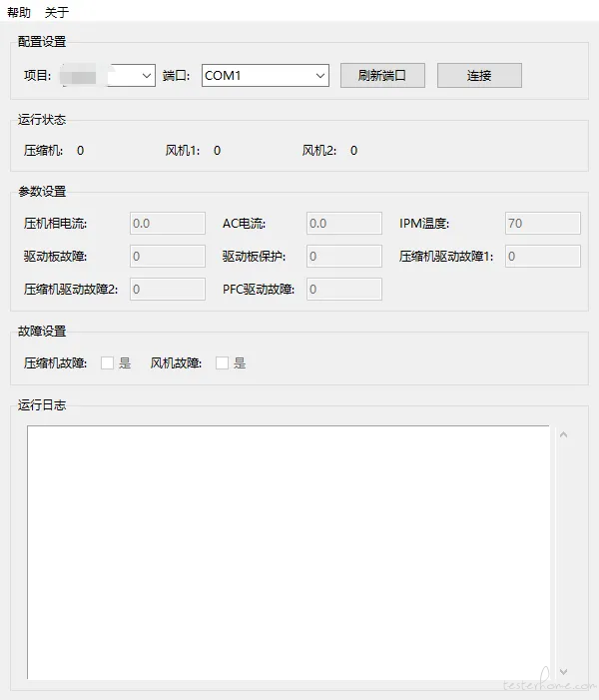Click the 连接 button
599x700 pixels.
click(479, 75)
